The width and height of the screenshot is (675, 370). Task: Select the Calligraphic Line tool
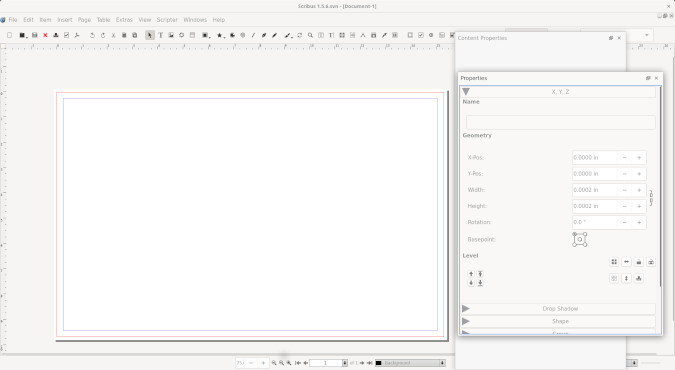[x=287, y=35]
